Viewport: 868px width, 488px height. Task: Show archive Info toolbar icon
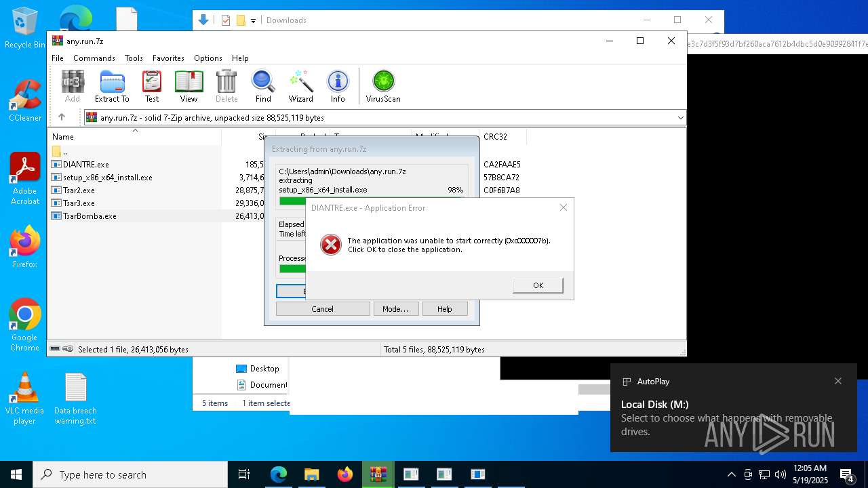338,86
